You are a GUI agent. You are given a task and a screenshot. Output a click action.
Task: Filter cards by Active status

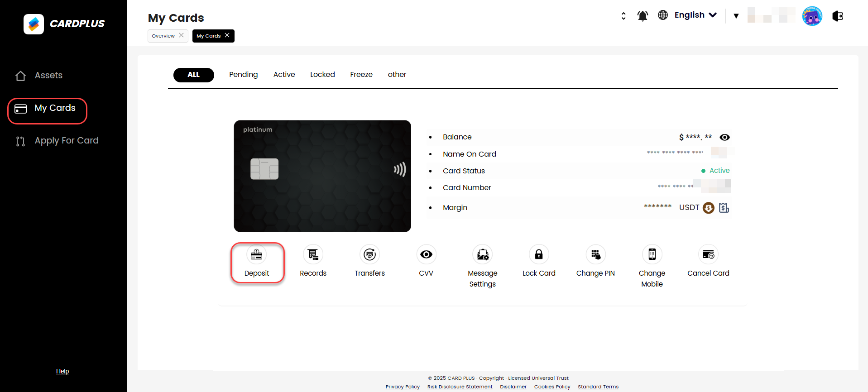284,75
